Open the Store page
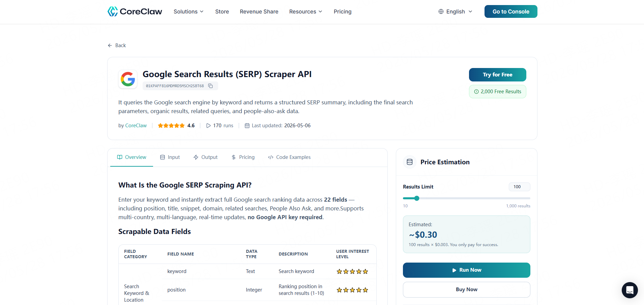 [x=222, y=11]
